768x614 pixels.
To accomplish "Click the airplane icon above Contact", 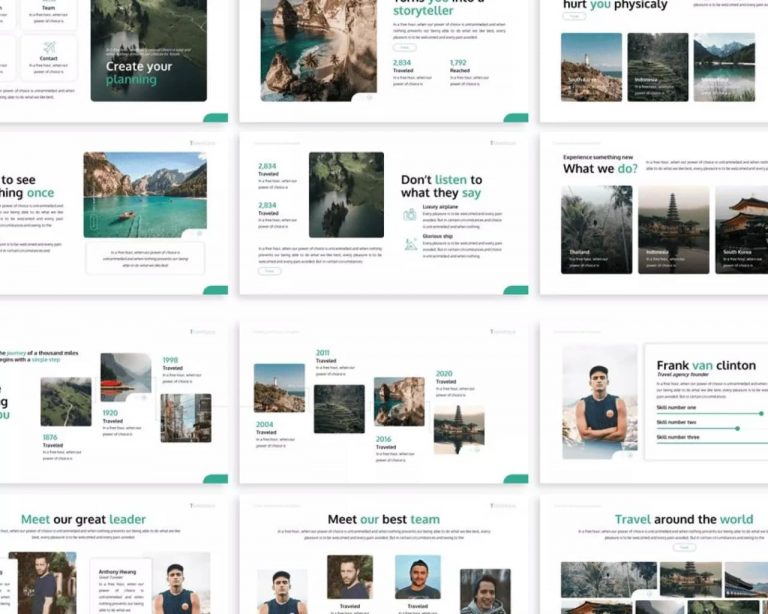I will 49,45.
